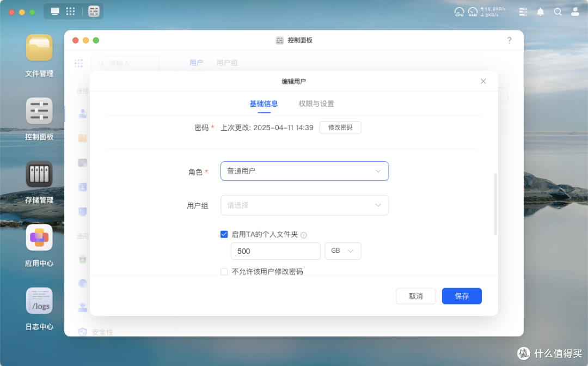Screen dimensions: 588x366
Task: Open the Security section shield icon
Action: (x=83, y=332)
